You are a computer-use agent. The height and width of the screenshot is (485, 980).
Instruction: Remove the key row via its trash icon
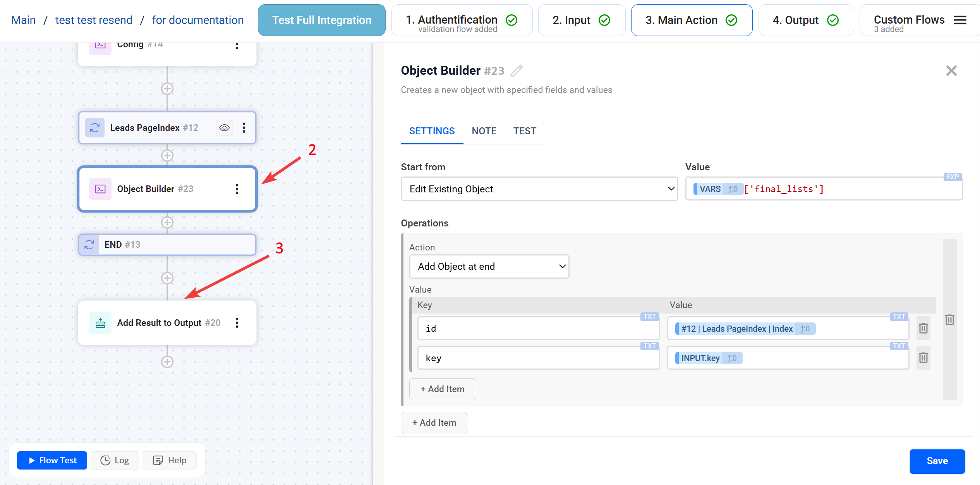tap(923, 358)
